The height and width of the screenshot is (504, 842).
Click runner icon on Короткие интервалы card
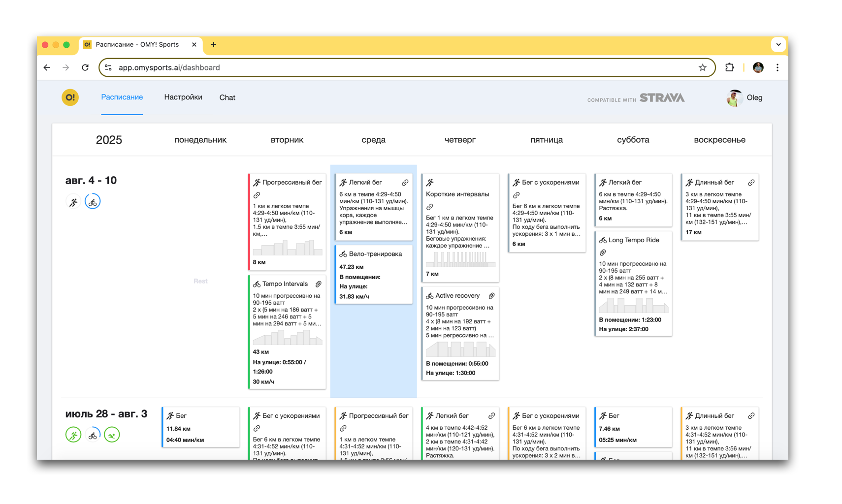(430, 183)
